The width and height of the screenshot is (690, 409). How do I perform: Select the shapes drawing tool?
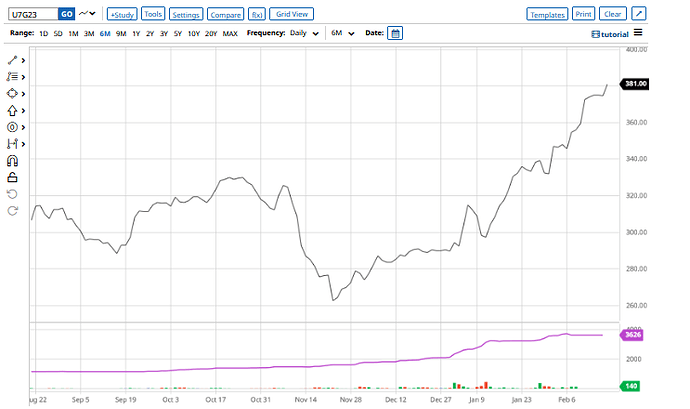click(12, 94)
